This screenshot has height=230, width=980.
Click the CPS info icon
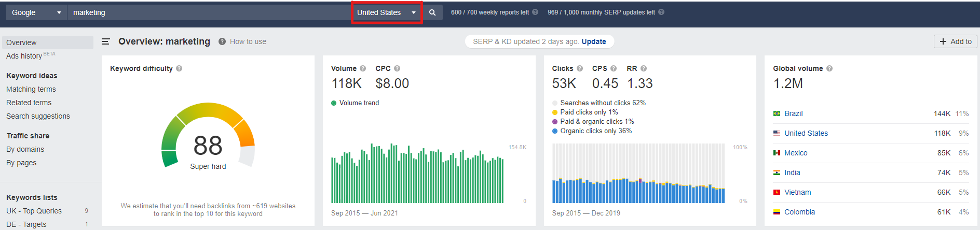(x=614, y=68)
